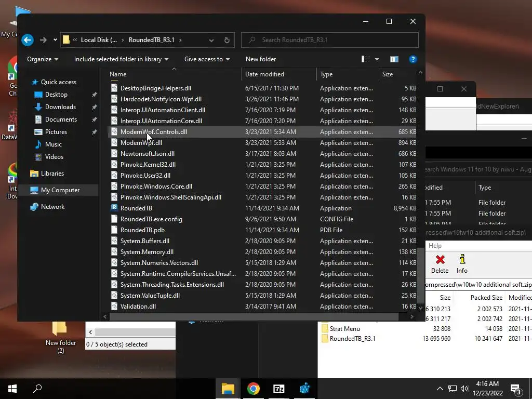
Task: Click the horizontal scrollbar of file list
Action: [254, 316]
